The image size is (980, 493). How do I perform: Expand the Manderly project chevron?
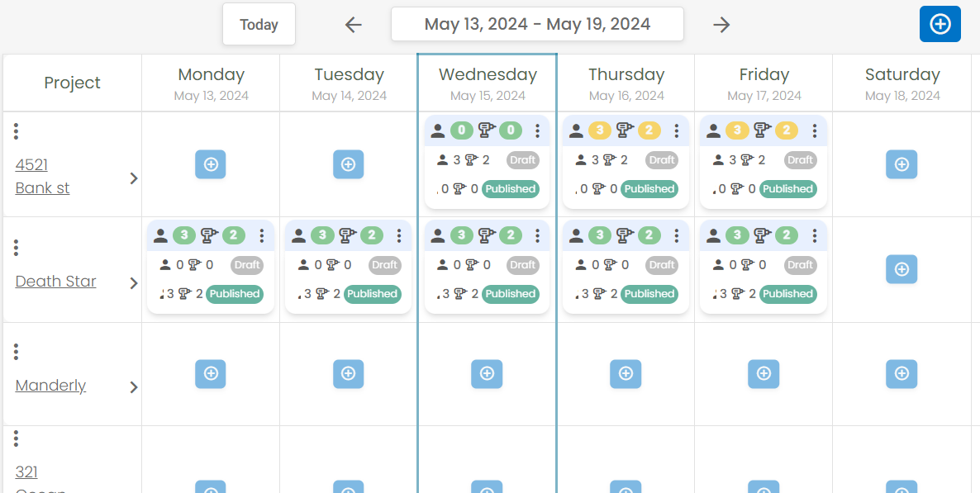coord(133,387)
